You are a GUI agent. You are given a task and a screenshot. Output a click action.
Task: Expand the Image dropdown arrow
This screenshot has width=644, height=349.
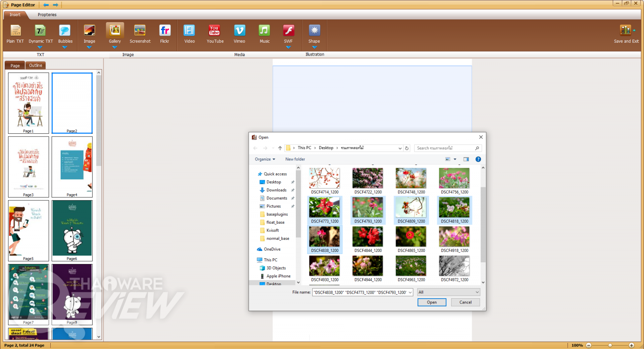click(89, 47)
